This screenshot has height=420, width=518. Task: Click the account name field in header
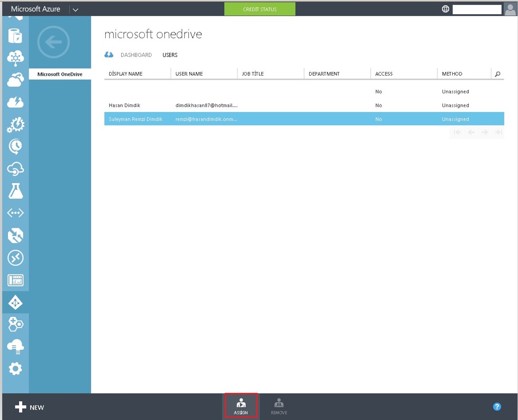(x=477, y=9)
